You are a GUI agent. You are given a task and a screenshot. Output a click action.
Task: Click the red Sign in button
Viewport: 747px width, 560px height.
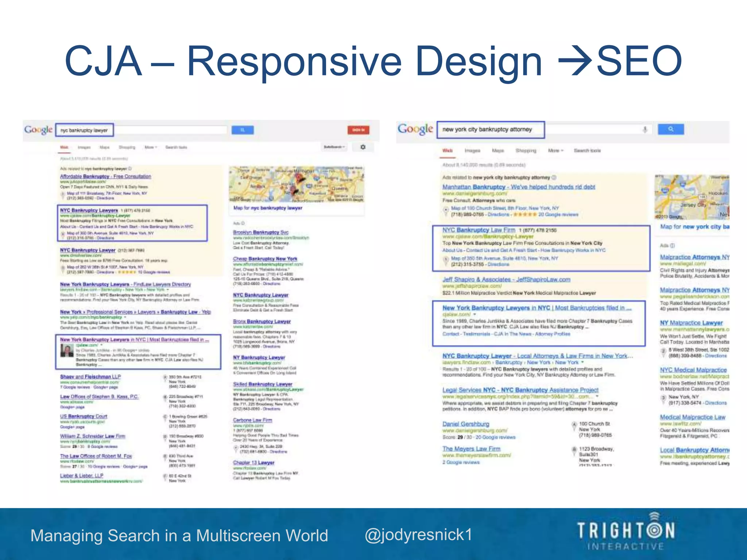pos(358,130)
